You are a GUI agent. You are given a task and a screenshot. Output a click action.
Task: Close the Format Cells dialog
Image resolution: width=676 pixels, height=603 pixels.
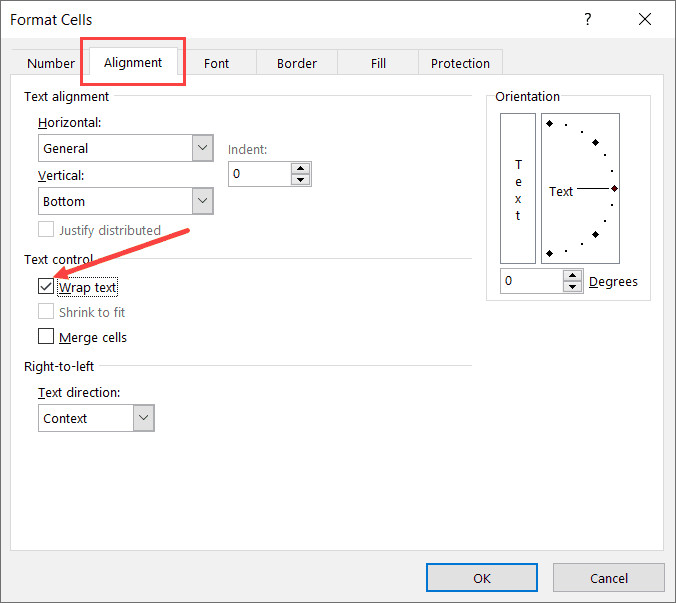[641, 20]
